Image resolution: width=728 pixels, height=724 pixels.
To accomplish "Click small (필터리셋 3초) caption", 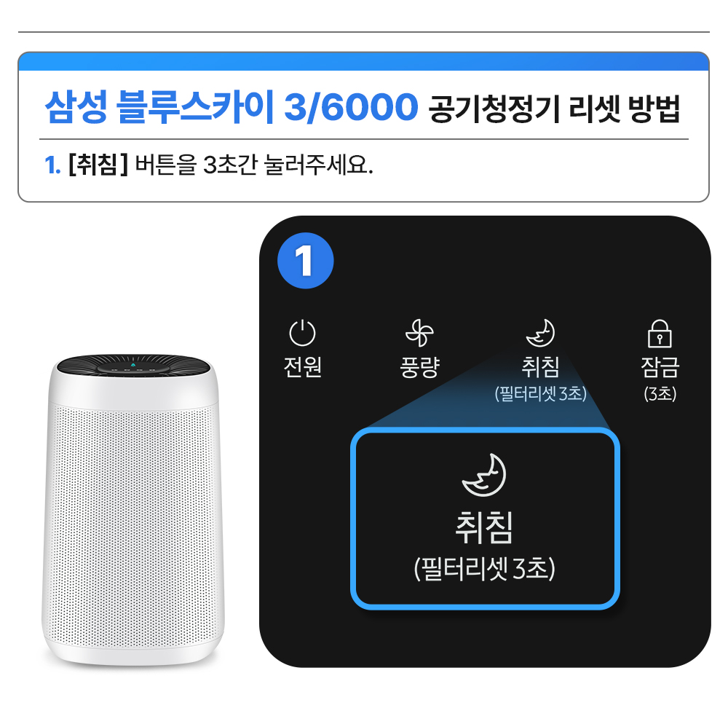I will click(540, 394).
